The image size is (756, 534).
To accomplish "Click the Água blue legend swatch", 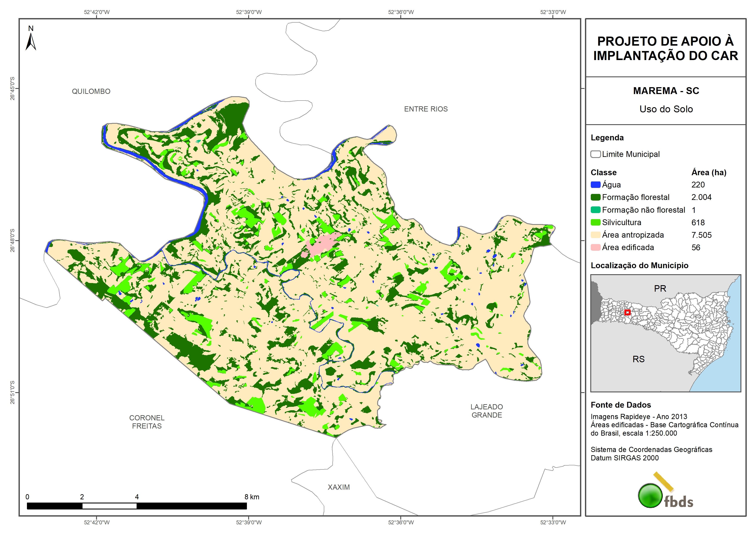I will click(x=595, y=185).
